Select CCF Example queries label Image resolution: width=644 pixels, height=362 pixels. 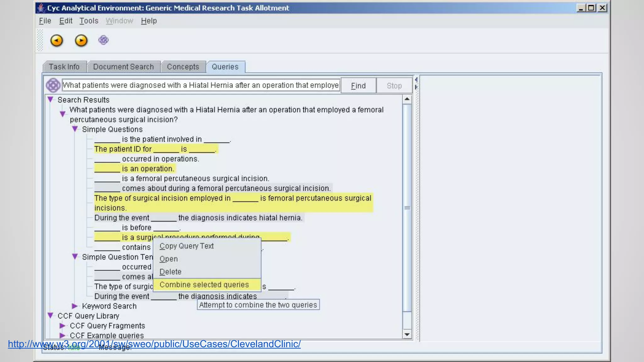pos(107,335)
